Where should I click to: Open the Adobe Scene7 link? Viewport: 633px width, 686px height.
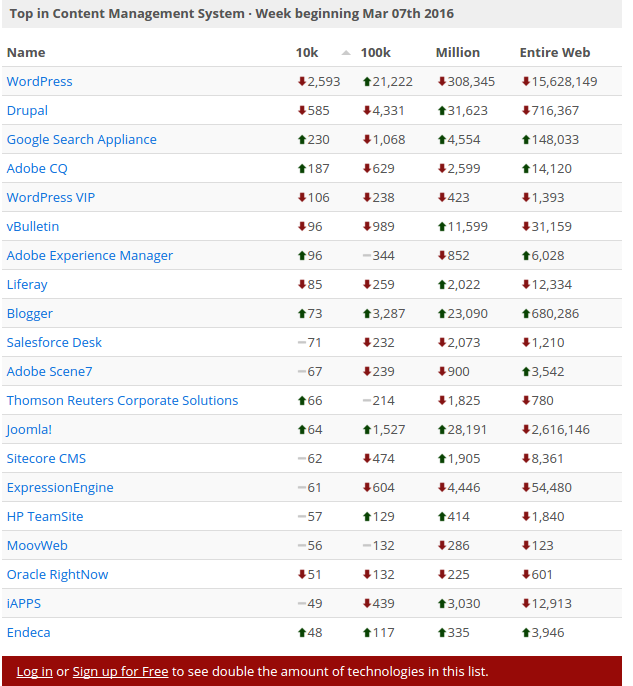(49, 371)
